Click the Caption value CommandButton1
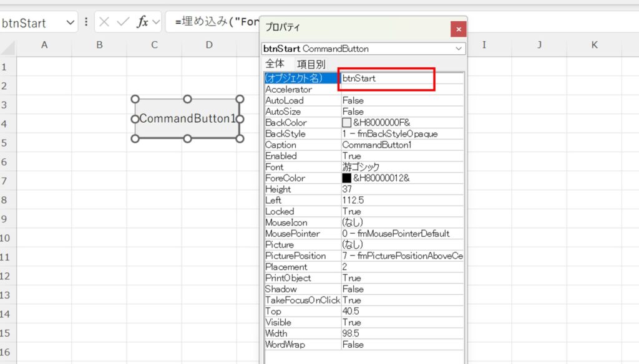 376,145
